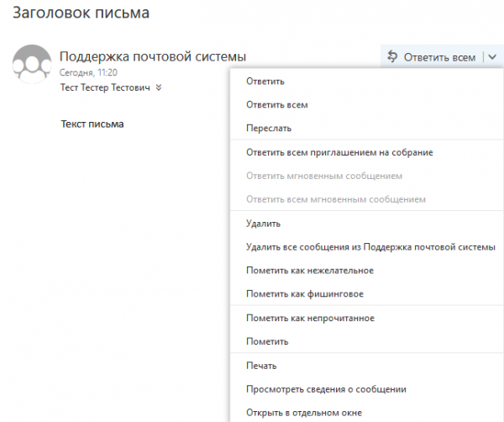Click the Сегодня, 11:20 timestamp
The height and width of the screenshot is (422, 504).
88,72
